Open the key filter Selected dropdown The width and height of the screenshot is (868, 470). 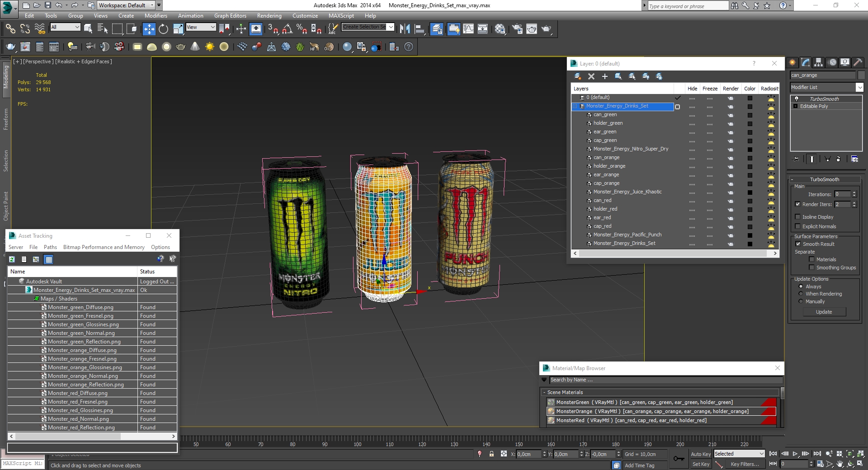click(739, 454)
